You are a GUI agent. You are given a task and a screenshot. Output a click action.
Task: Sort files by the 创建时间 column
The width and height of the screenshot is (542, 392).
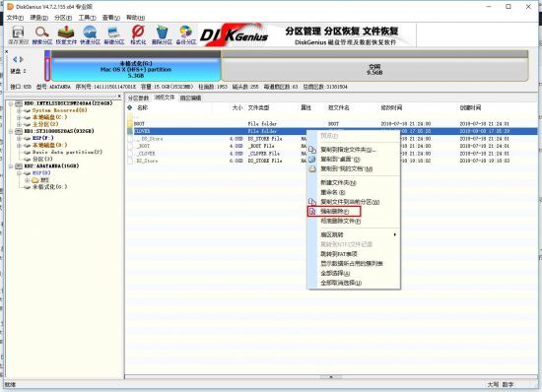470,107
